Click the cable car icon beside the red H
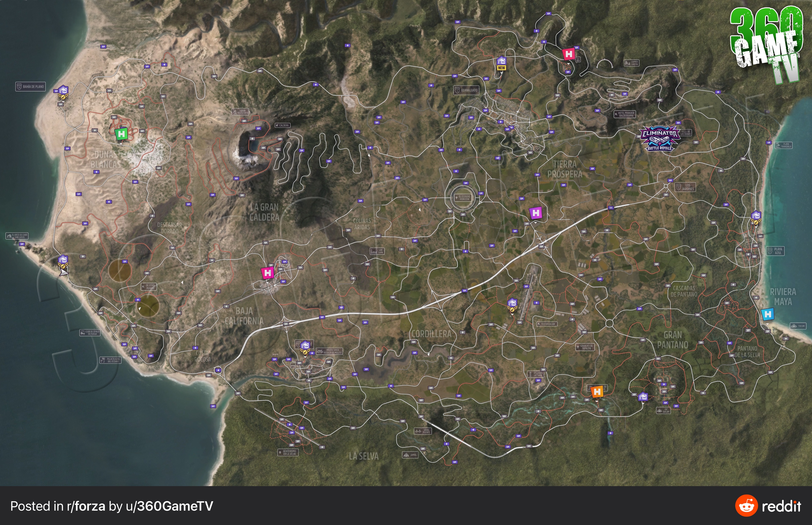 click(x=578, y=60)
